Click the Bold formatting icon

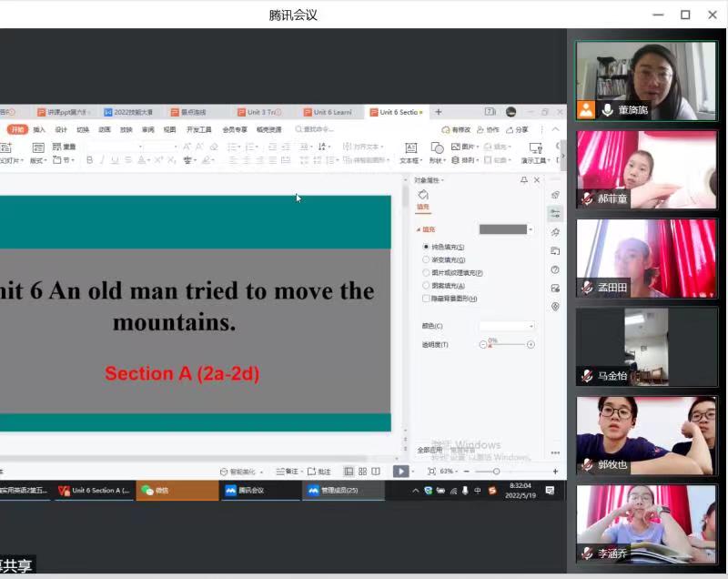[x=89, y=160]
